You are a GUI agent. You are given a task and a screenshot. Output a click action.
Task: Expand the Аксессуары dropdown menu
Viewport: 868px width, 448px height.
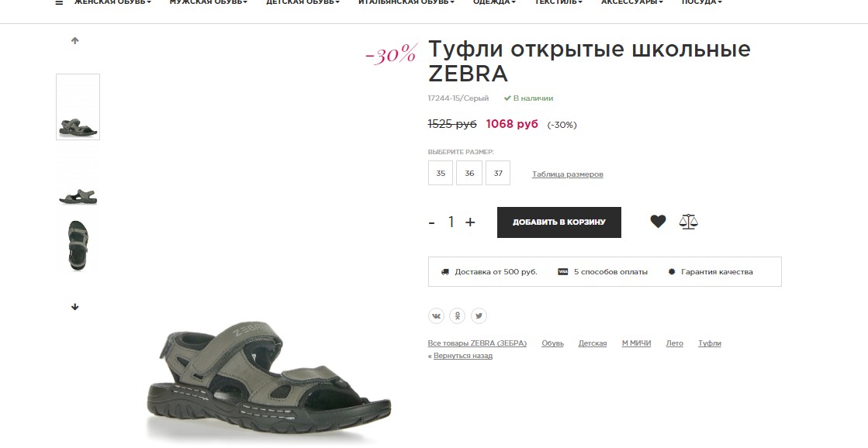631,2
